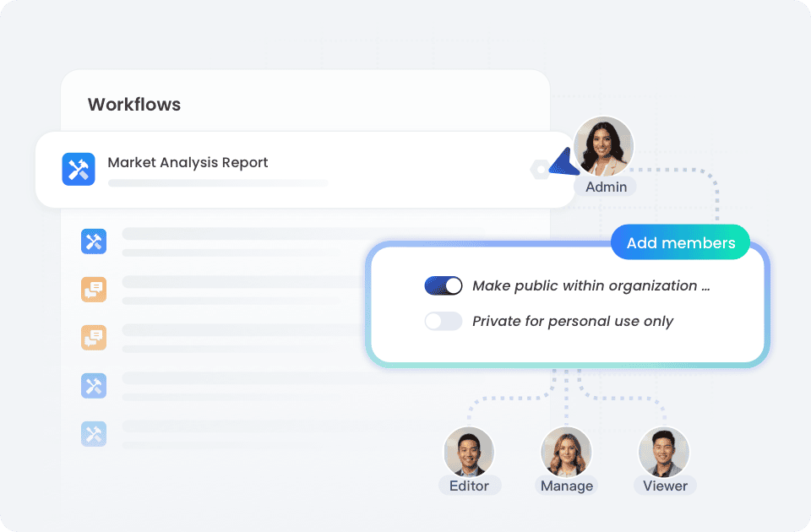Toggle the small switch beside the Admin avatar

coord(541,169)
